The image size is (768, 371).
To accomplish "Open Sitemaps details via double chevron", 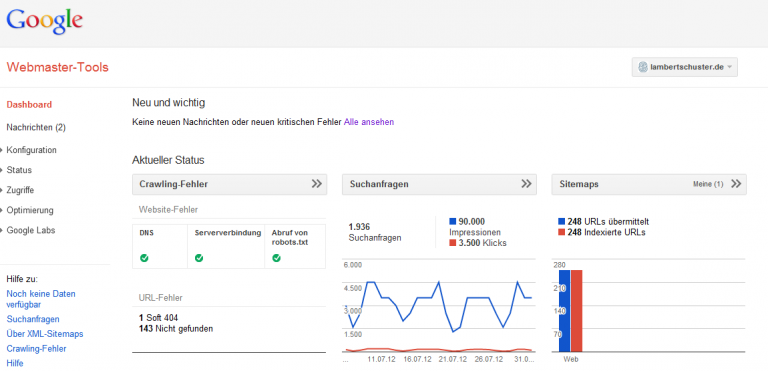I will coord(736,184).
